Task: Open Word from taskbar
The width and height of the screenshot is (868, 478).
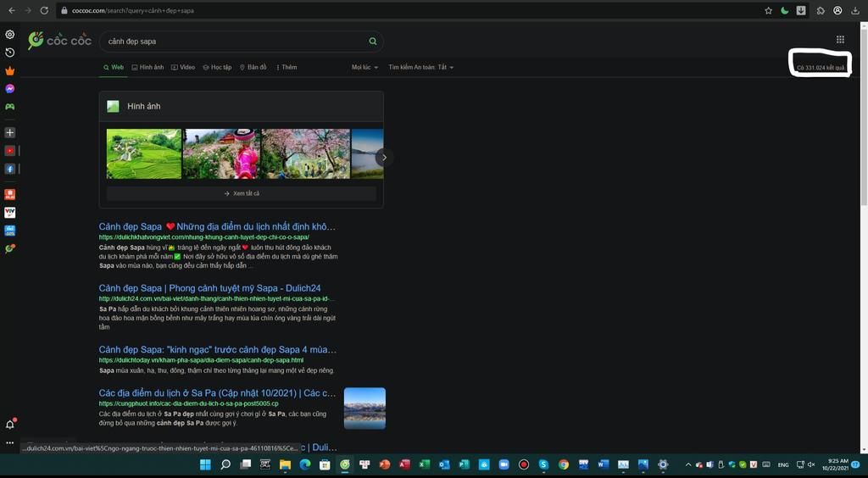Action: click(603, 464)
